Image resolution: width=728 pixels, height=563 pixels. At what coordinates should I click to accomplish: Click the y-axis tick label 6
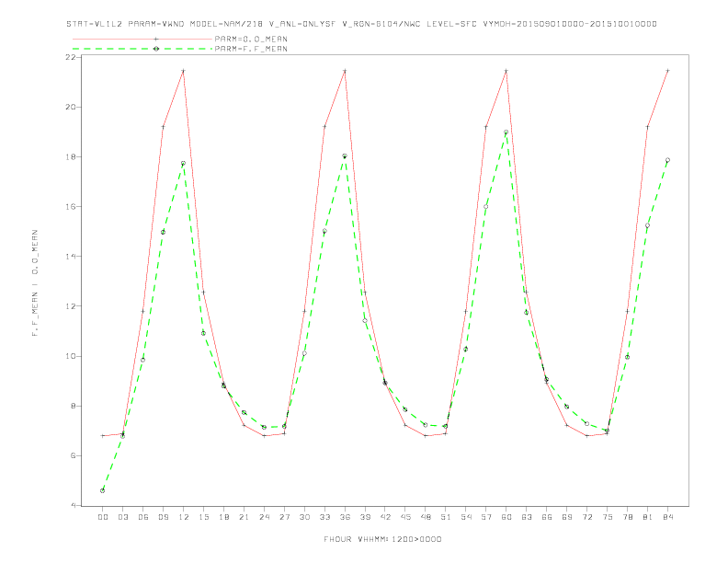point(73,455)
